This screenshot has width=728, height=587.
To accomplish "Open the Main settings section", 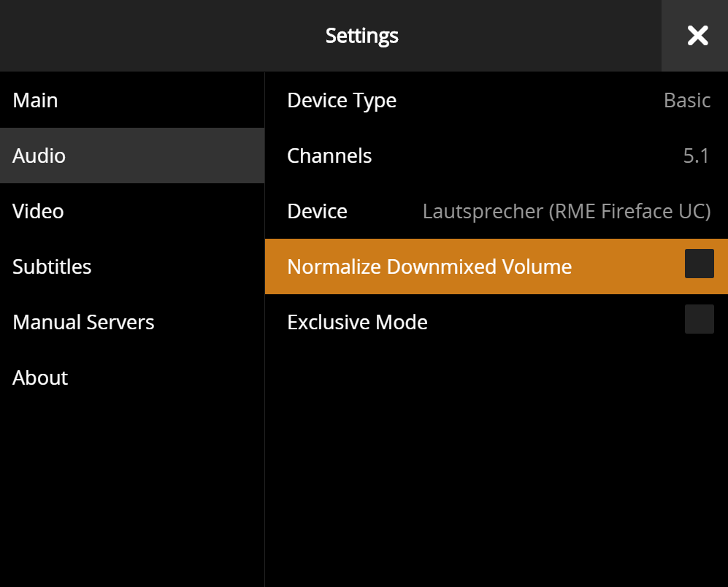I will coord(35,100).
